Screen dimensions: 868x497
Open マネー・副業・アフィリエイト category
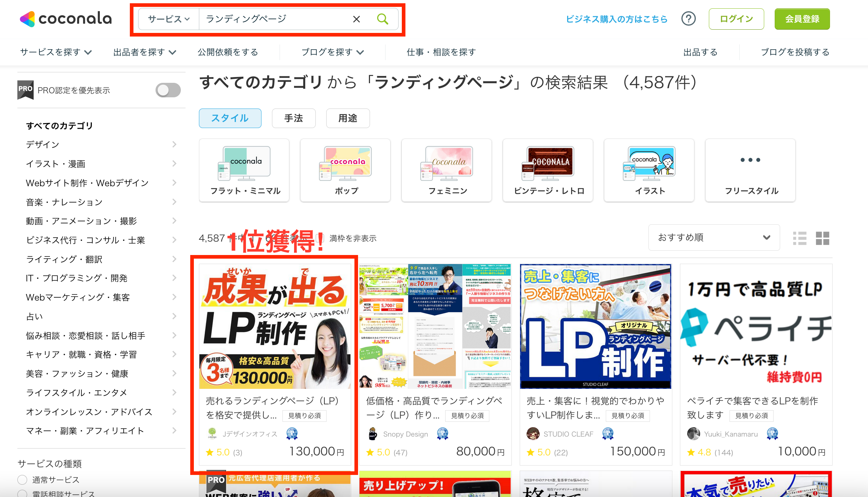pos(85,430)
